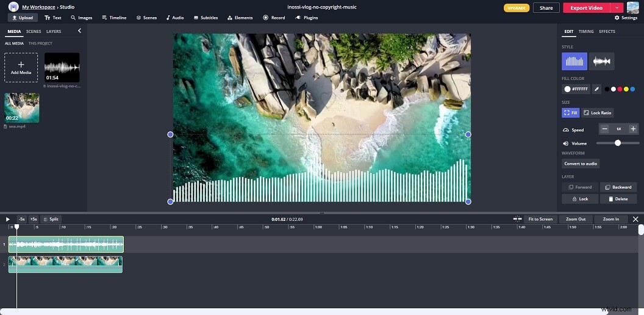Open the Subtitles tool
This screenshot has width=644, height=315.
coord(206,18)
